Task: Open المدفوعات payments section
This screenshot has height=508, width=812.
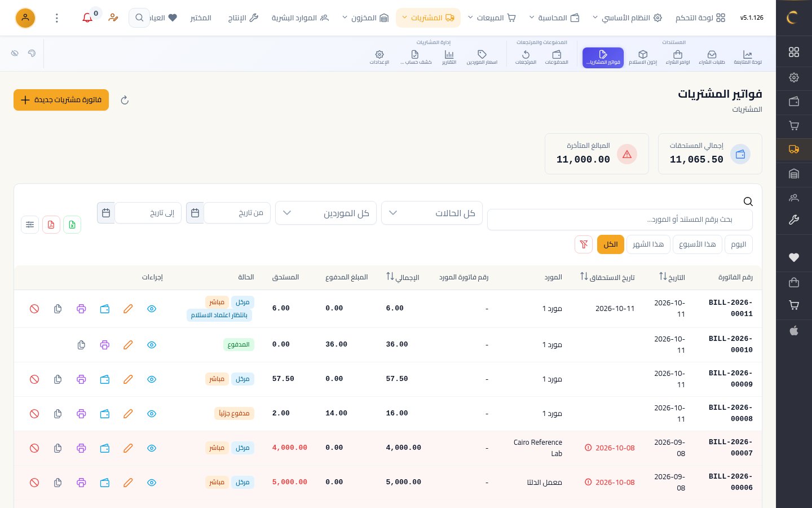Action: click(x=557, y=57)
